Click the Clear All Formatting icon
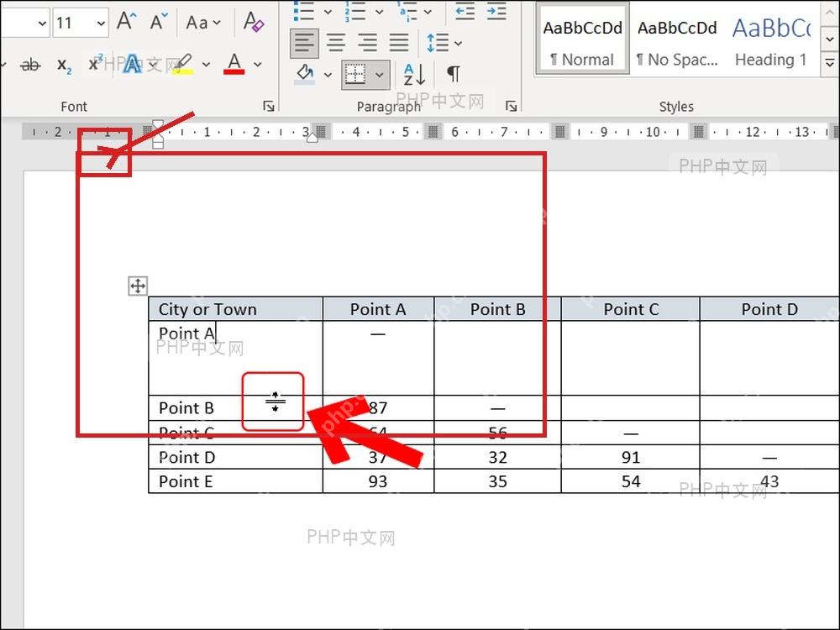 253,22
